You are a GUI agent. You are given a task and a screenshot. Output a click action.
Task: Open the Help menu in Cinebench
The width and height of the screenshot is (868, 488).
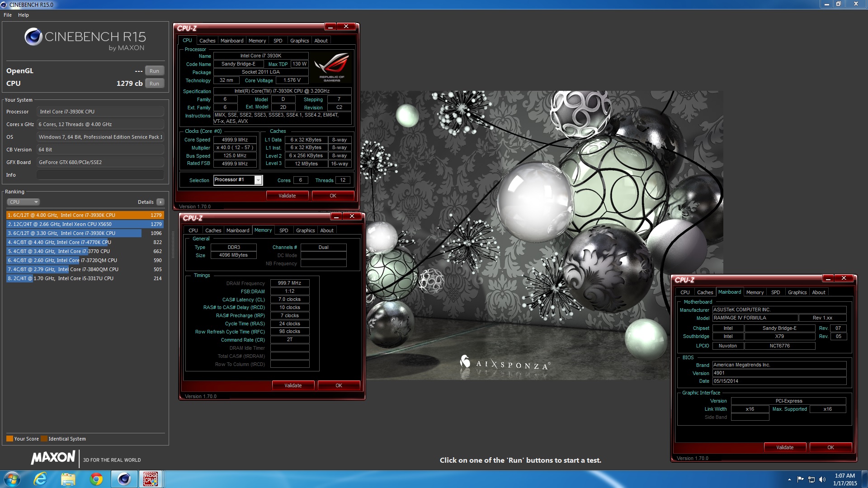(24, 15)
